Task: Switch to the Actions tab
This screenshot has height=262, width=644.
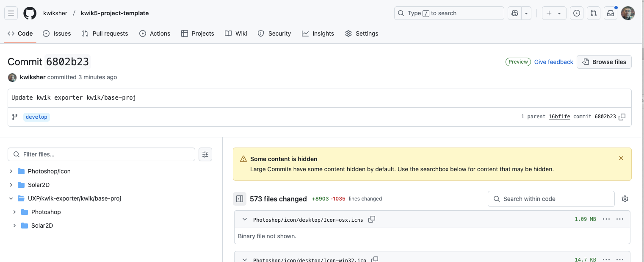Action: (x=155, y=33)
